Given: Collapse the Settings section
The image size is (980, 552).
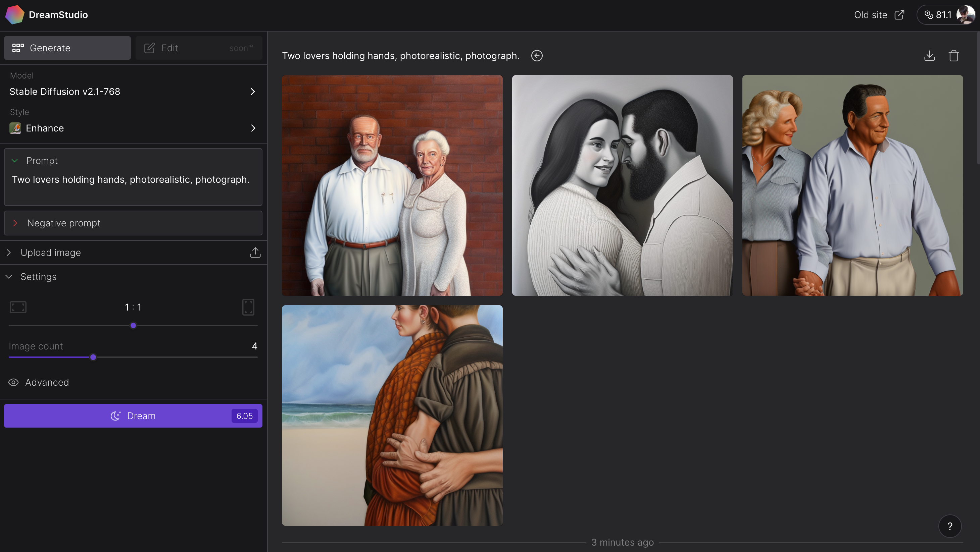Looking at the screenshot, I should (x=9, y=277).
